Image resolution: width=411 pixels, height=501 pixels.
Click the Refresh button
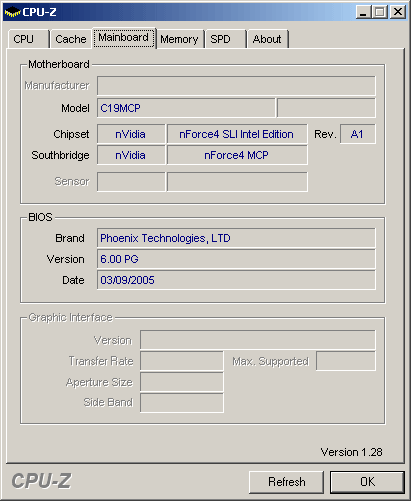tap(286, 482)
